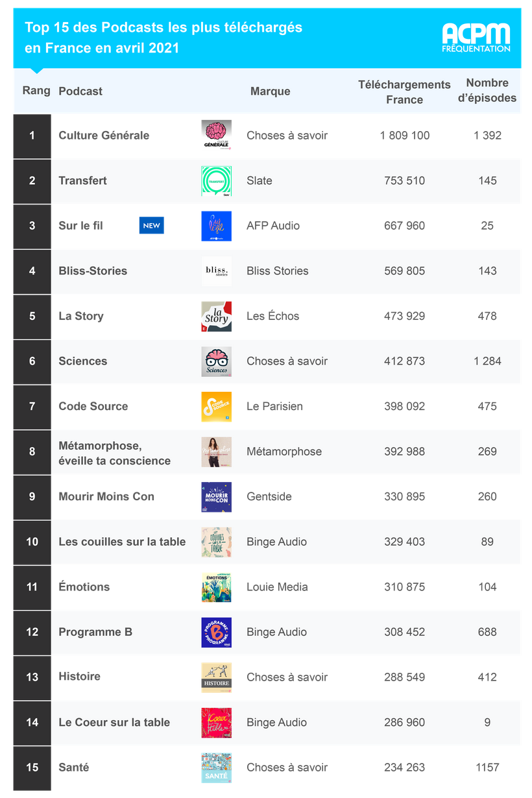Click the Mourir Moins Con logo

pos(216,497)
